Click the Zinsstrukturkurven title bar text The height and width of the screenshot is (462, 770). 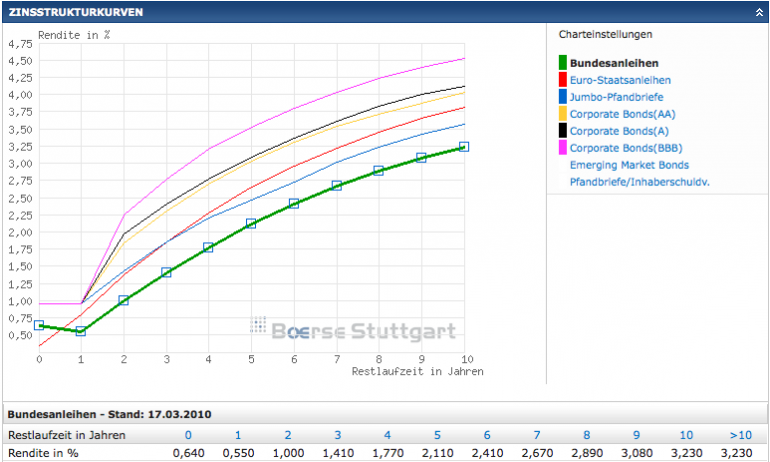(x=76, y=12)
